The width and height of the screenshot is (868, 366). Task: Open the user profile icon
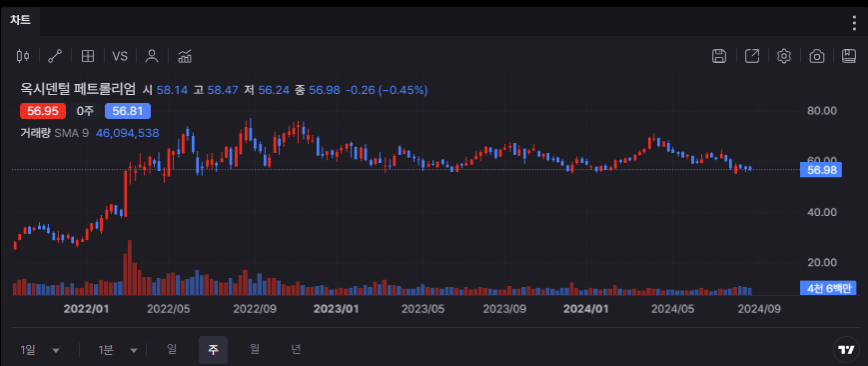pyautogui.click(x=152, y=56)
